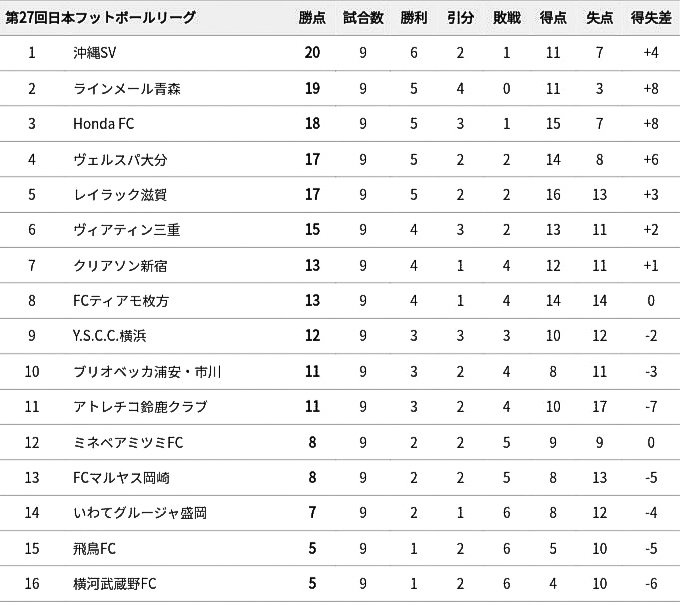The width and height of the screenshot is (680, 605).
Task: Select the 引分 column header
Action: (460, 18)
